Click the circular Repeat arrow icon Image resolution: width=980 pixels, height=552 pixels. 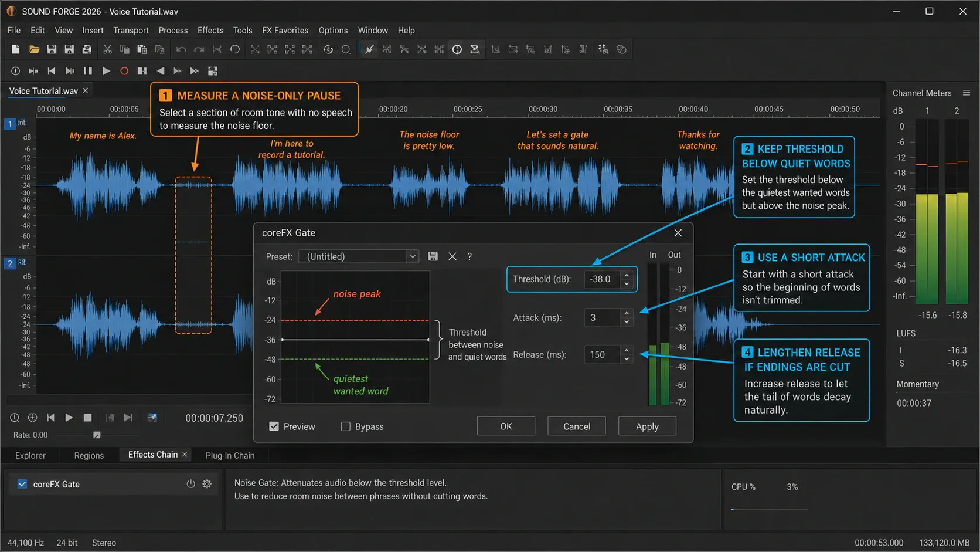(235, 50)
